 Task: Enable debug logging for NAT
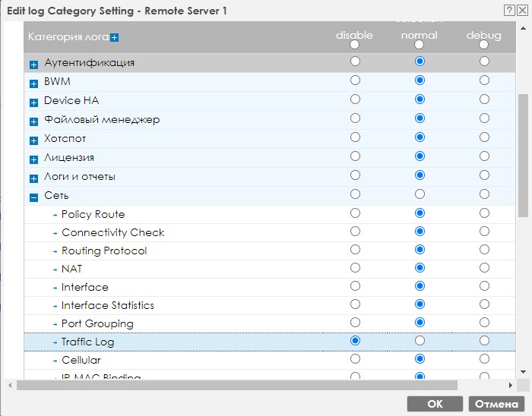point(484,268)
